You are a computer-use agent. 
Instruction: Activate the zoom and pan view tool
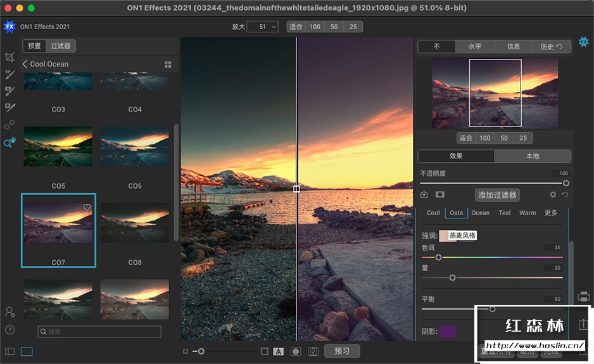pyautogui.click(x=9, y=142)
